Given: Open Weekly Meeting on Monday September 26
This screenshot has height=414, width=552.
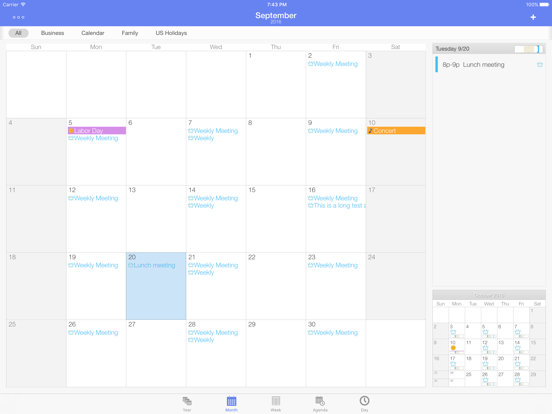Looking at the screenshot, I should click(x=93, y=332).
